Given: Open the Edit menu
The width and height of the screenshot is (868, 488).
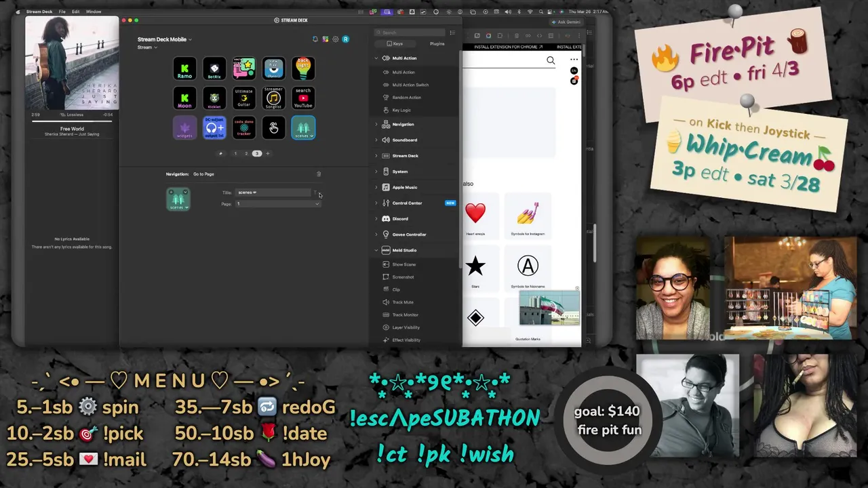Looking at the screenshot, I should 75,12.
